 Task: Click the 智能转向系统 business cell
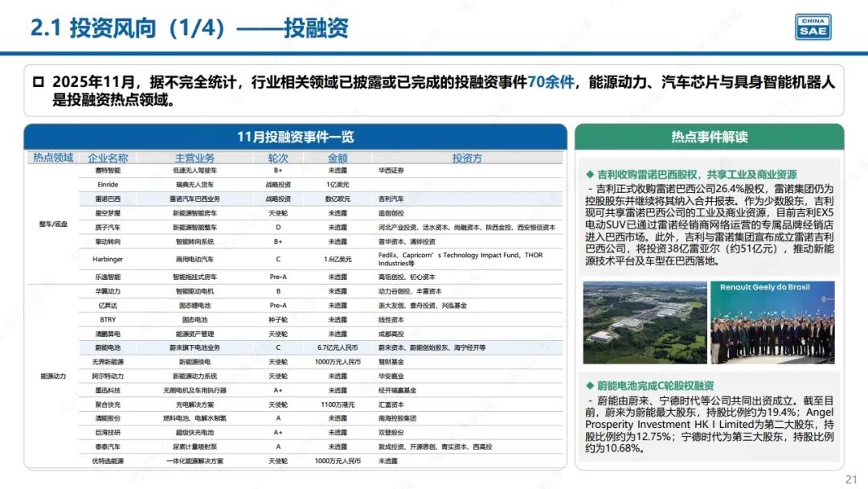point(194,241)
